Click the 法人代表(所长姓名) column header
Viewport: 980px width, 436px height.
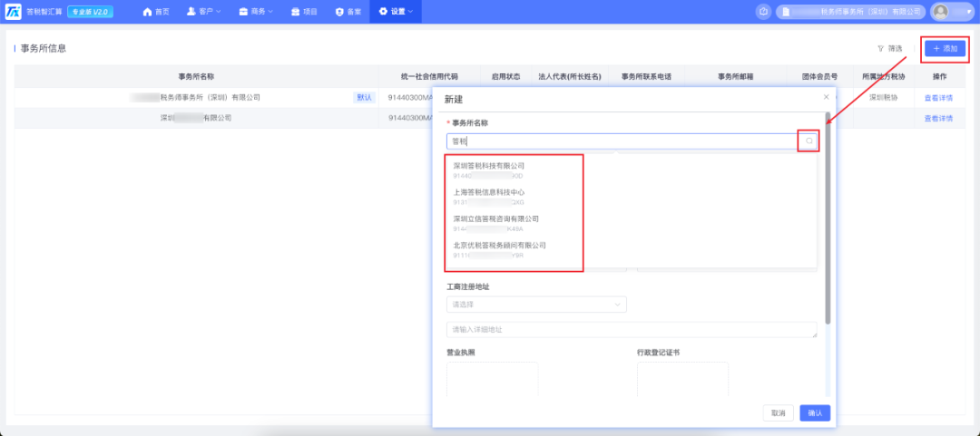point(569,76)
